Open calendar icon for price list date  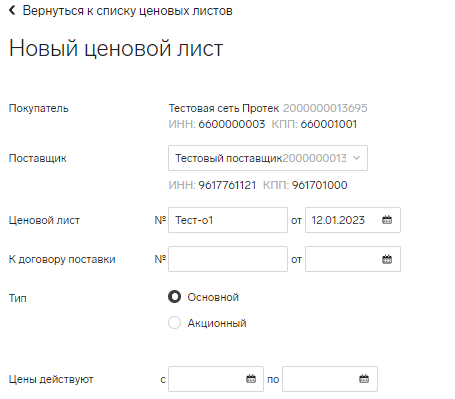pos(387,220)
